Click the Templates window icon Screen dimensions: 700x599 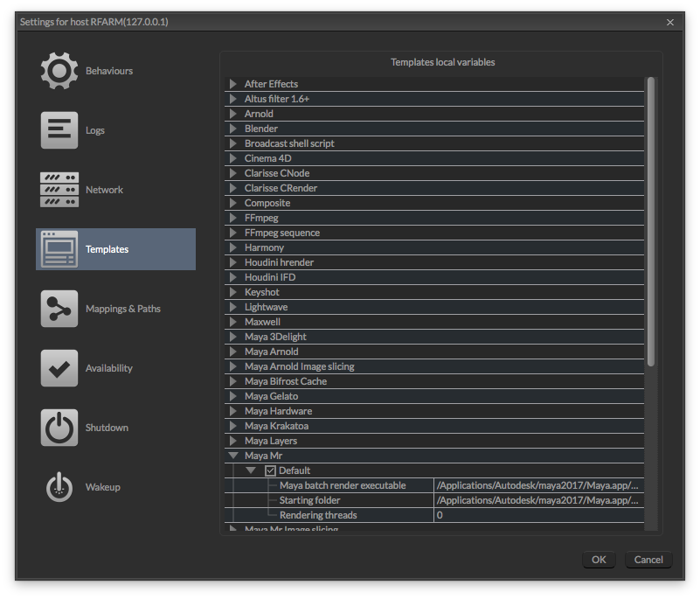(59, 249)
